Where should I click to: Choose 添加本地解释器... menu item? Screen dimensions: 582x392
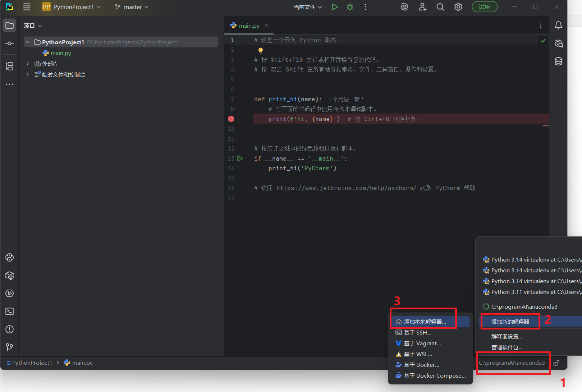[430, 322]
